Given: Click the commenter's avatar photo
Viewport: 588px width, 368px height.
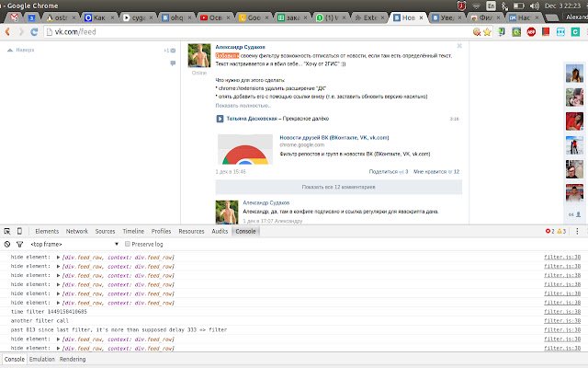Looking at the screenshot, I should tap(227, 212).
